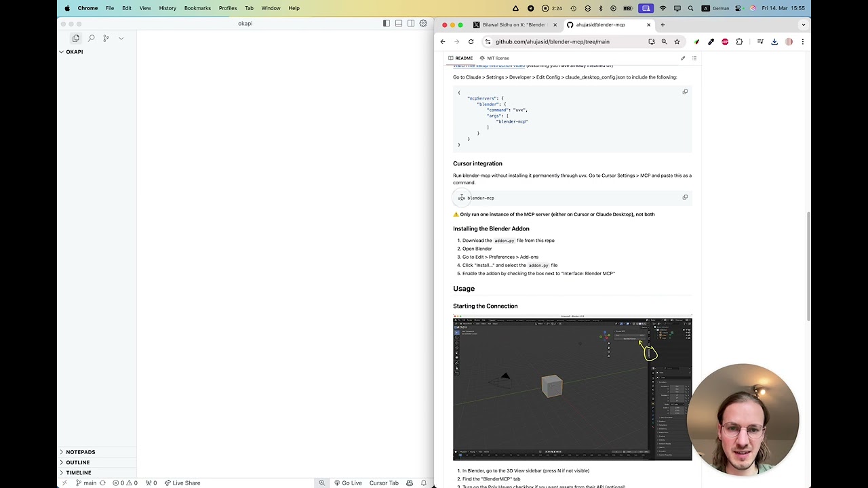Click Go Live in status bar

pos(348,483)
